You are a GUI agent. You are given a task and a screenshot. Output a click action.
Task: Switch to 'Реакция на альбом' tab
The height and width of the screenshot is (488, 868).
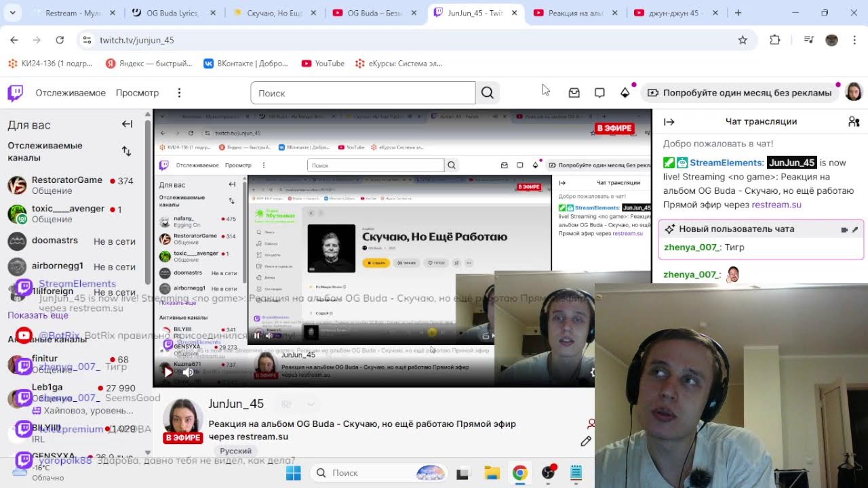pyautogui.click(x=576, y=13)
